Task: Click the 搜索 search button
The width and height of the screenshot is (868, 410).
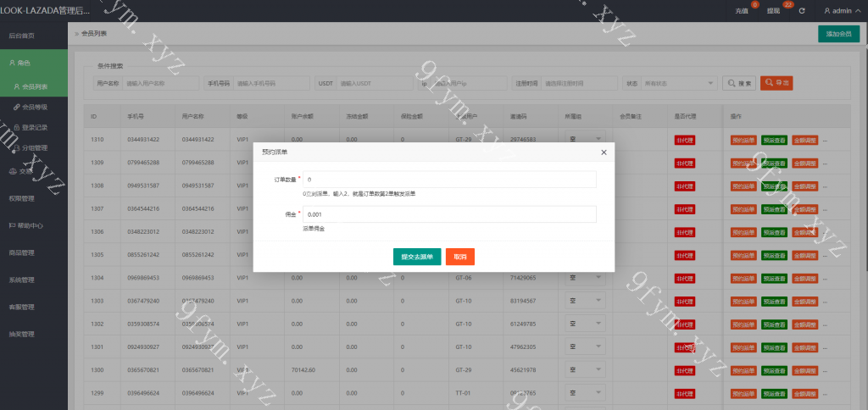Action: [x=739, y=83]
